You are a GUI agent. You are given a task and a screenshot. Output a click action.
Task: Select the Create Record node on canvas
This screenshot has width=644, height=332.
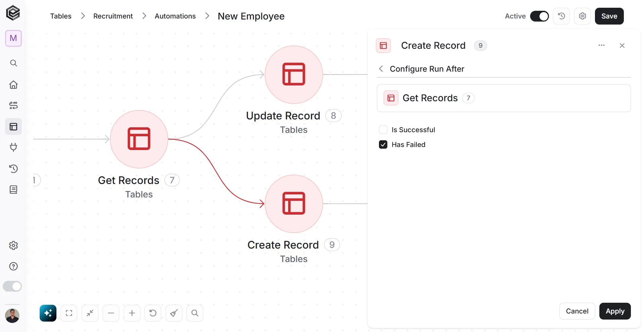pyautogui.click(x=294, y=204)
